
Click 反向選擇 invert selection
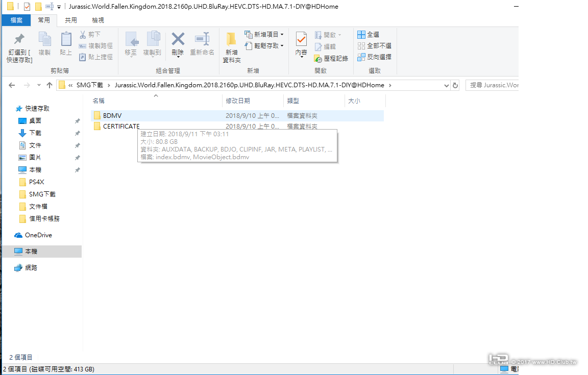click(x=374, y=57)
